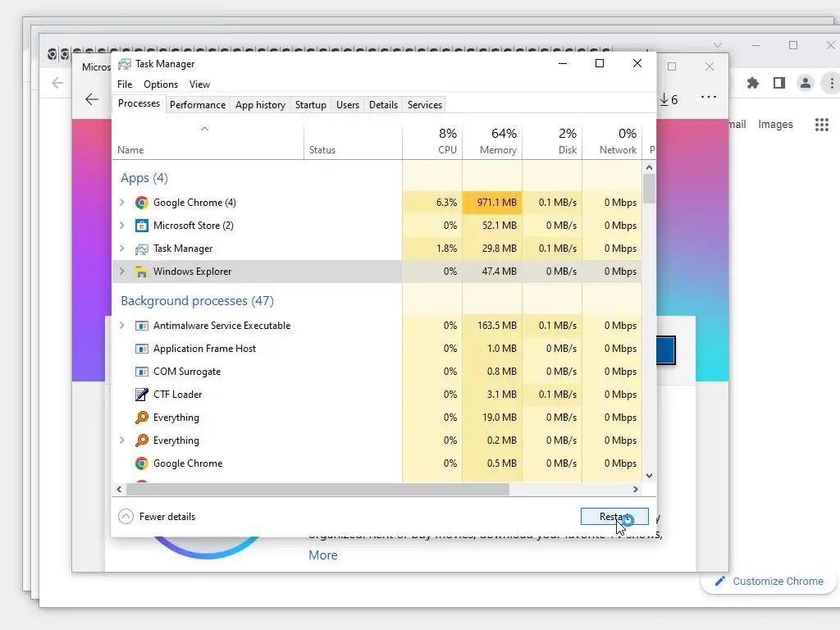This screenshot has height=630, width=840.
Task: Click the Restart button
Action: (x=614, y=517)
